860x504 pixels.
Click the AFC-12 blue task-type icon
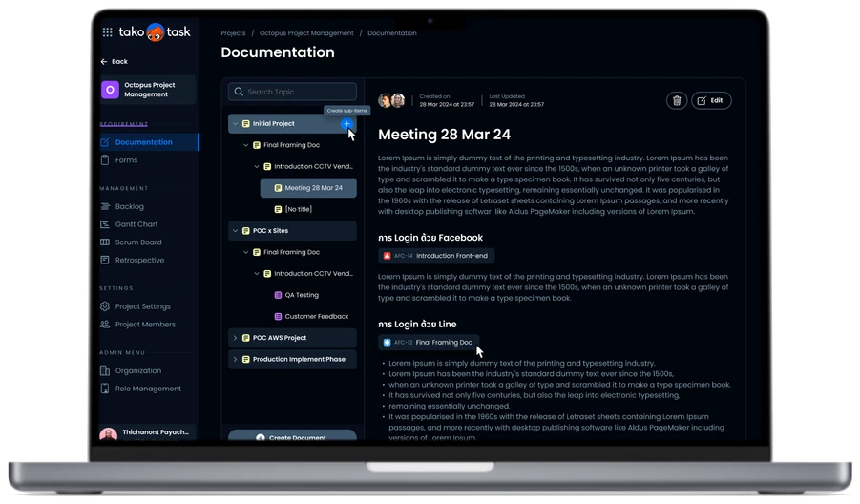point(388,343)
